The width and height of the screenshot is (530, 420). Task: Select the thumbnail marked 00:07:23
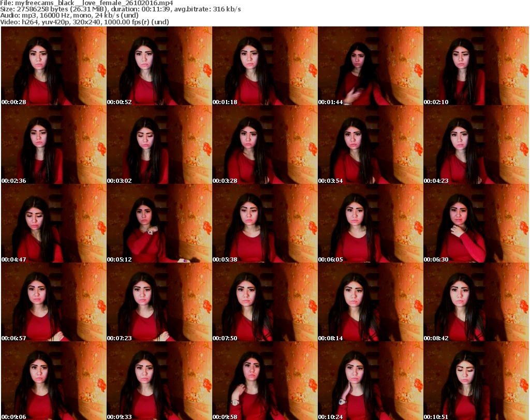[159, 302]
